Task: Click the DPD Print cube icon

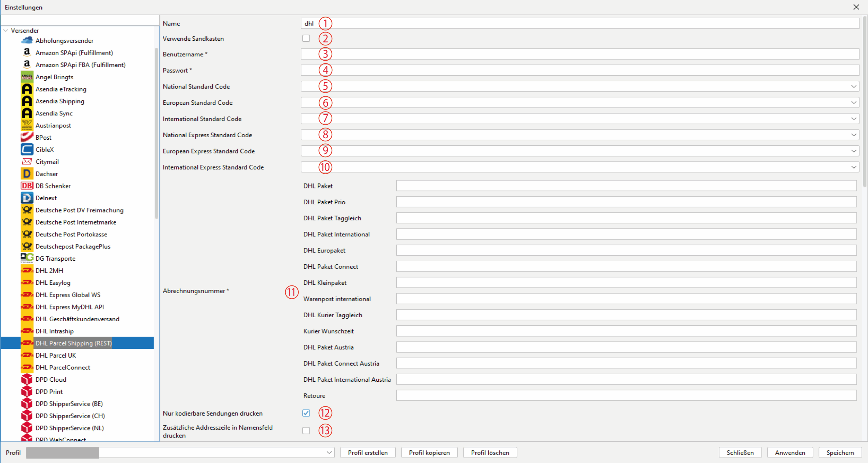Action: tap(27, 391)
